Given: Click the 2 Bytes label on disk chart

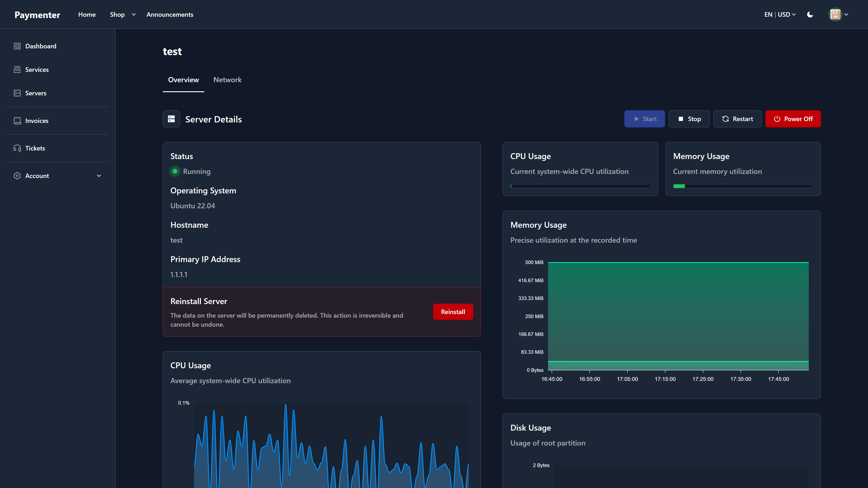Looking at the screenshot, I should tap(541, 465).
